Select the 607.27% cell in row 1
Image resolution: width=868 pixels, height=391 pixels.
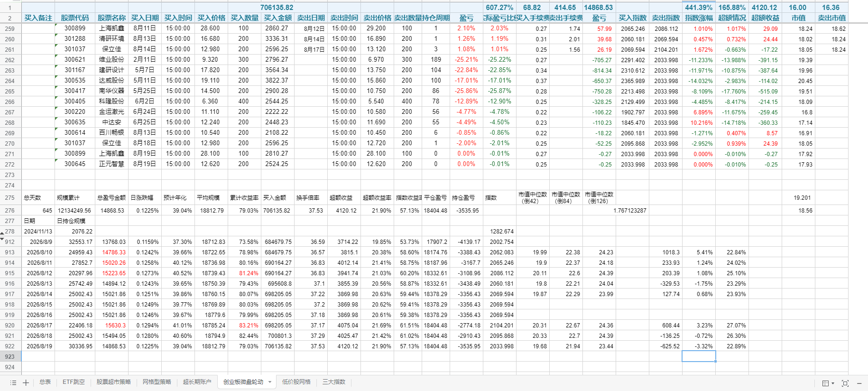tap(500, 8)
